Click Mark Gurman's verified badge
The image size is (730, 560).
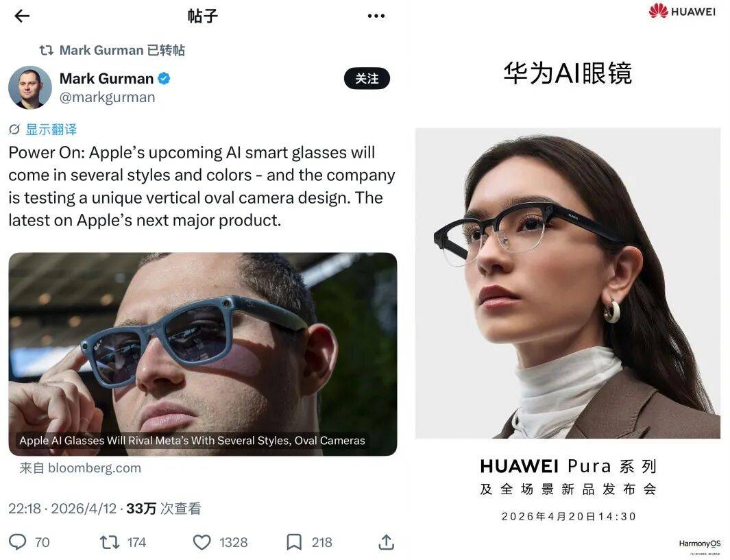coord(164,78)
